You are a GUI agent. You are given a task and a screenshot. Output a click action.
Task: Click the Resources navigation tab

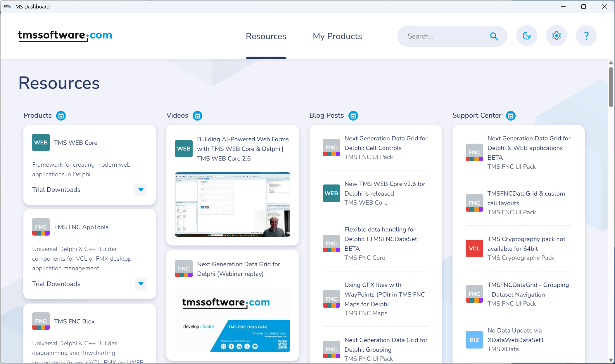[x=266, y=36]
